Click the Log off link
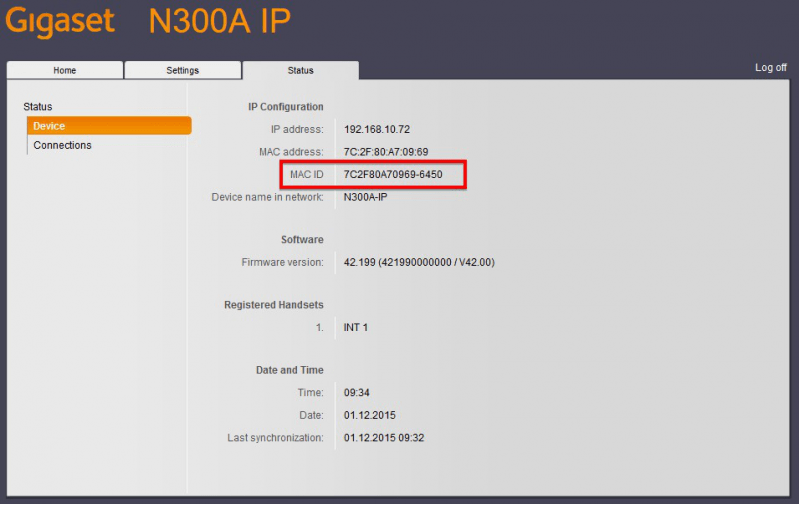The width and height of the screenshot is (799, 505). 770,67
